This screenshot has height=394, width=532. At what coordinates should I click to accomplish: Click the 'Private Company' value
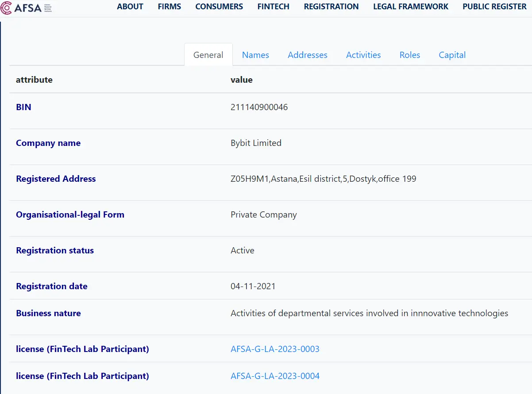click(x=264, y=214)
